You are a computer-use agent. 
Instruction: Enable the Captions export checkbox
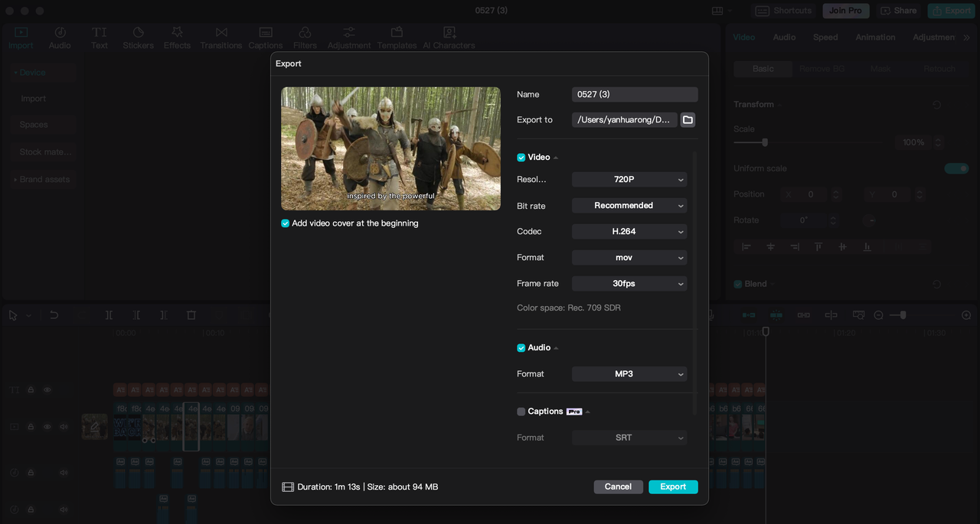point(521,412)
